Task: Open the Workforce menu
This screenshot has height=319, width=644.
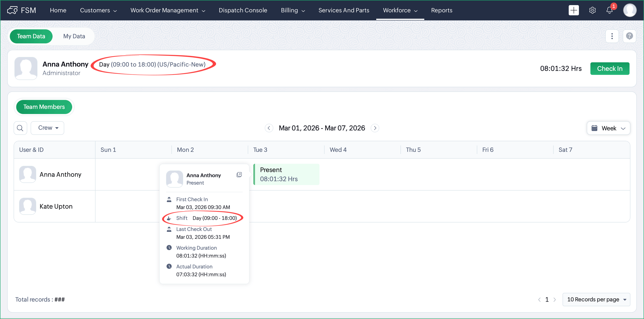Action: (x=400, y=10)
